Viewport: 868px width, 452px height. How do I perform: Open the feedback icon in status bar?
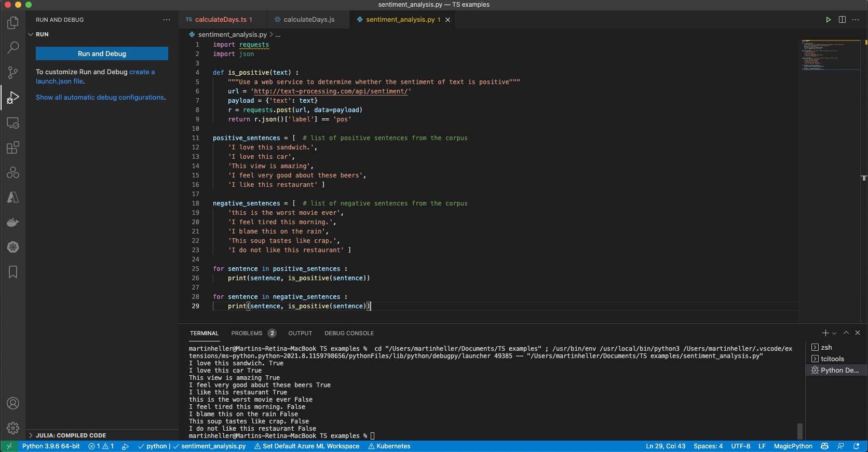[840, 446]
